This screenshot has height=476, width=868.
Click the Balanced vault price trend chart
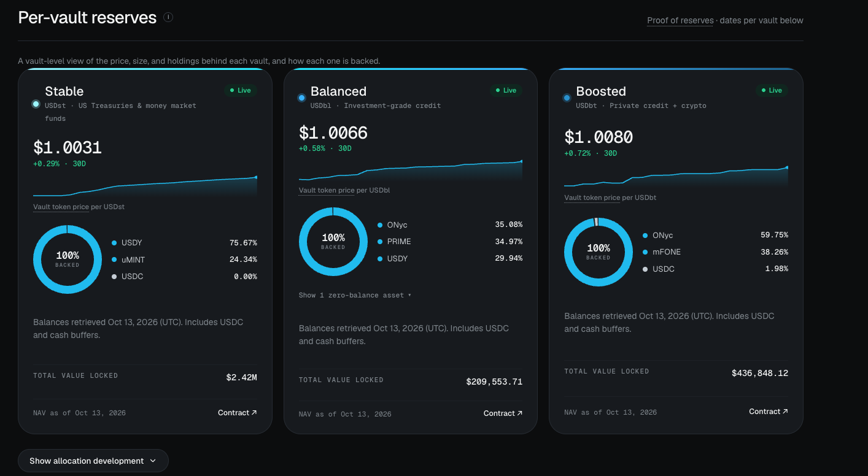coord(411,171)
